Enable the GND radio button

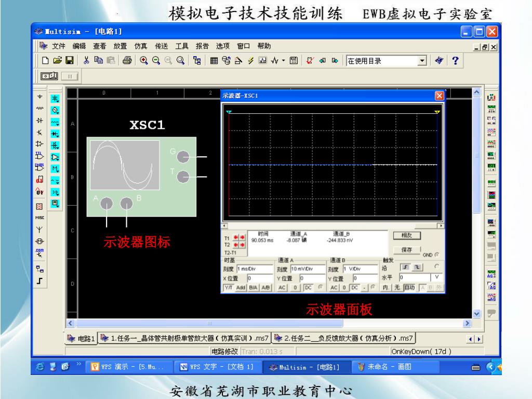[x=436, y=255]
